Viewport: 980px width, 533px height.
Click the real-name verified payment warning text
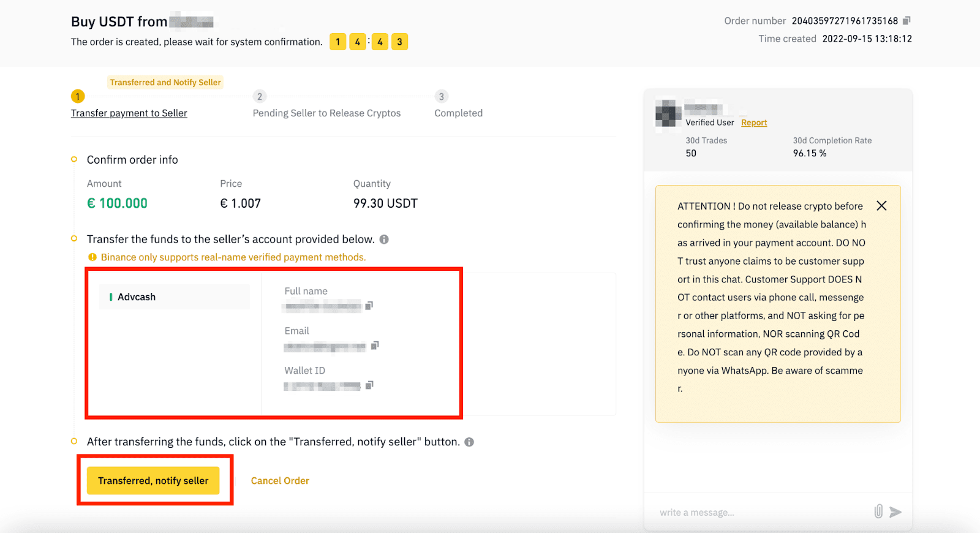pyautogui.click(x=233, y=257)
